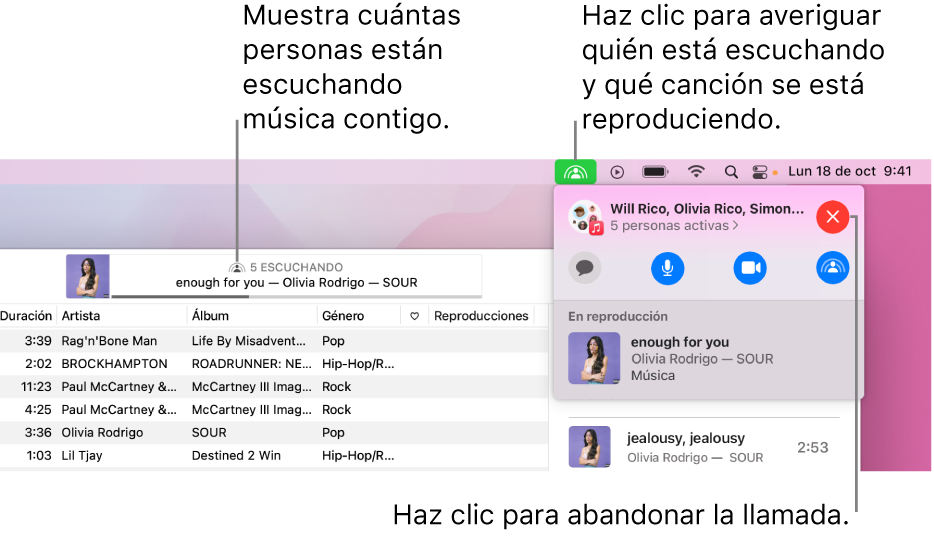Open enough for you album art in panel
Screen dimensions: 934x537
coord(594,358)
